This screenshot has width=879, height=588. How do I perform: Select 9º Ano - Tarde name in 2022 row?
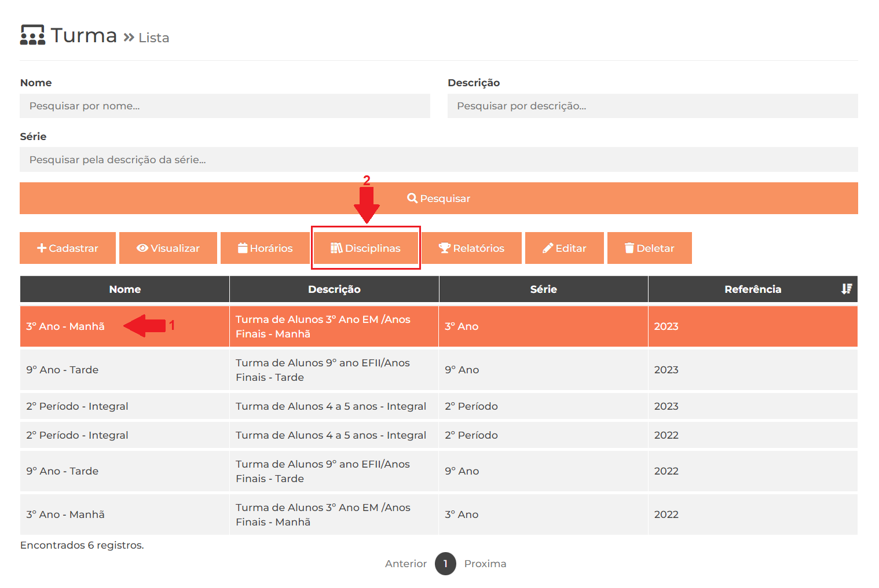[62, 471]
